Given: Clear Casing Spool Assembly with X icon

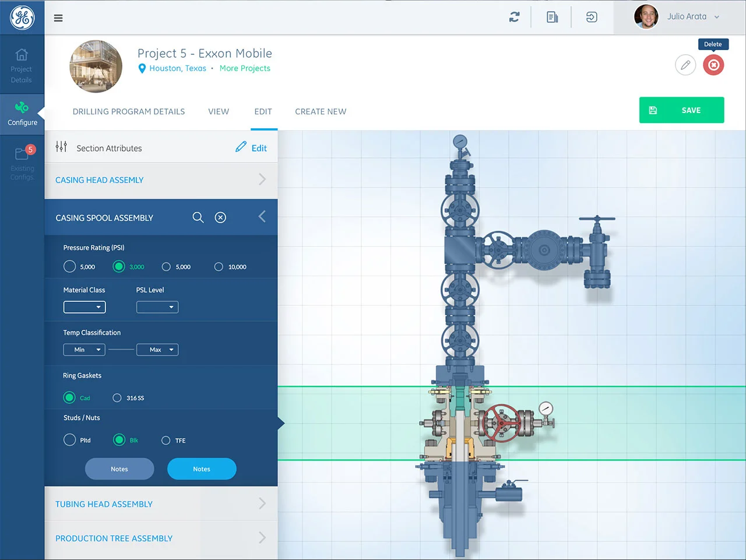Looking at the screenshot, I should [x=220, y=217].
